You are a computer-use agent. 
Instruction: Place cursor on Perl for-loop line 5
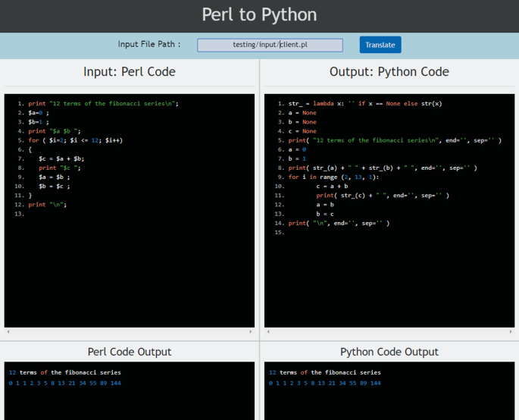coord(76,140)
